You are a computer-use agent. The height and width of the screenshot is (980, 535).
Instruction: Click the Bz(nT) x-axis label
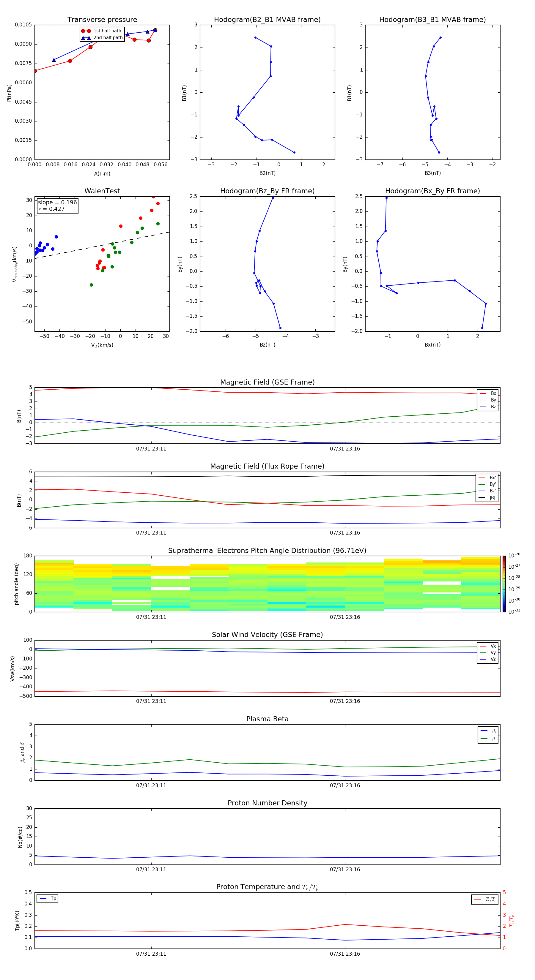pos(267,345)
